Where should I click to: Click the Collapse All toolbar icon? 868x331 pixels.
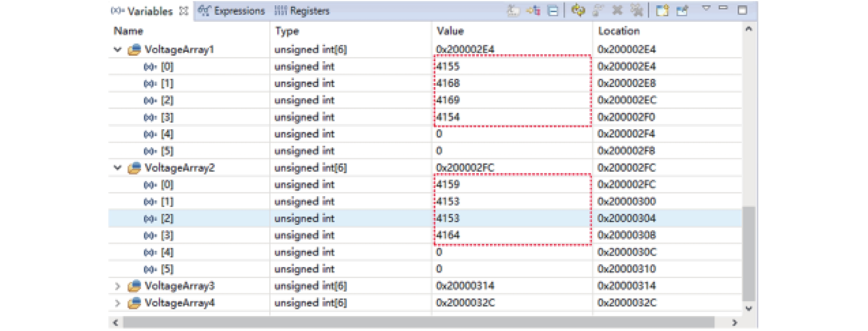552,11
